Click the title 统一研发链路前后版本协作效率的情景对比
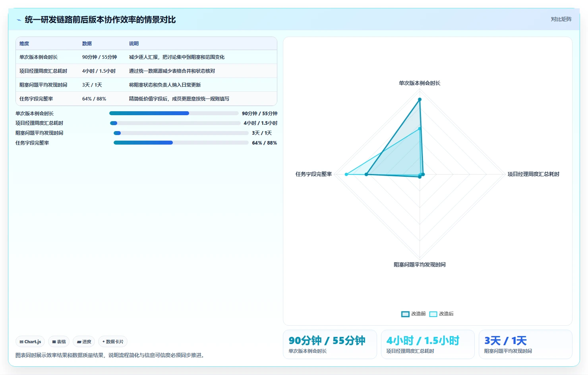 [x=100, y=20]
